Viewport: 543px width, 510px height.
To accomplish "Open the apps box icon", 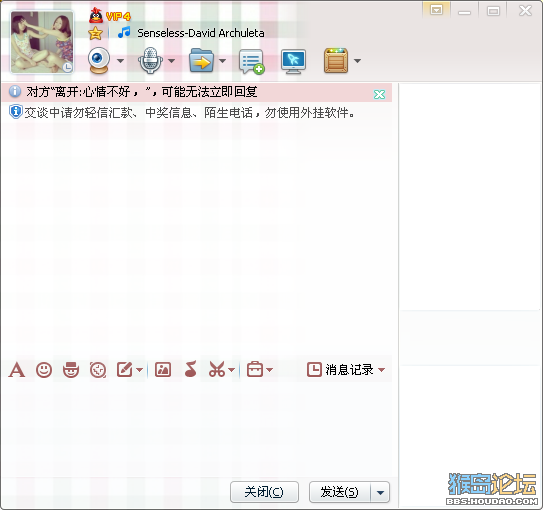I will pos(336,61).
